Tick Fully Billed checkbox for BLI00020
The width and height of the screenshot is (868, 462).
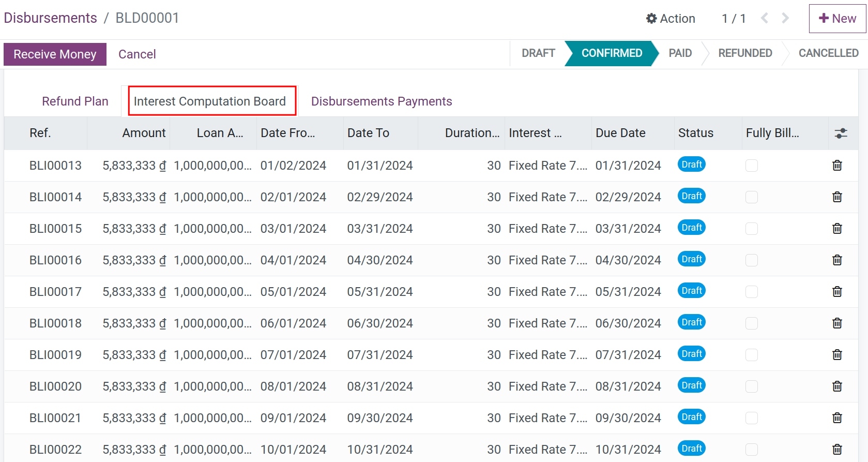coord(752,386)
